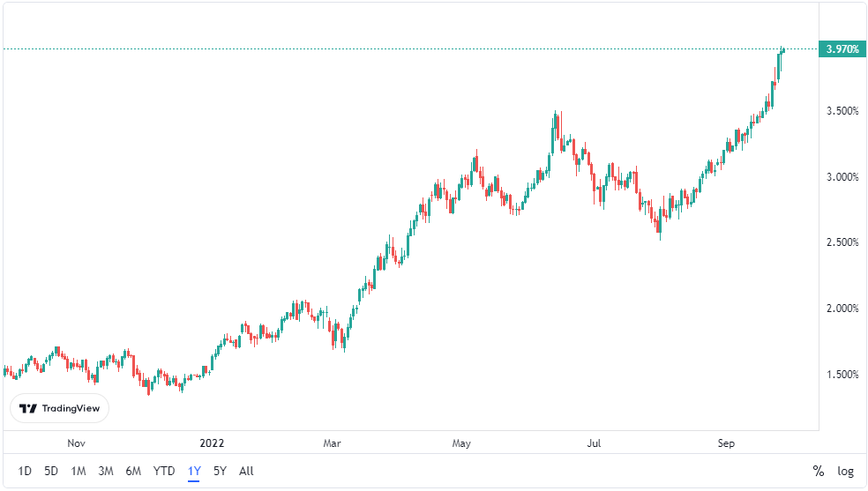Viewport: 868px width, 491px height.
Task: Toggle the log scale mode
Action: point(845,471)
